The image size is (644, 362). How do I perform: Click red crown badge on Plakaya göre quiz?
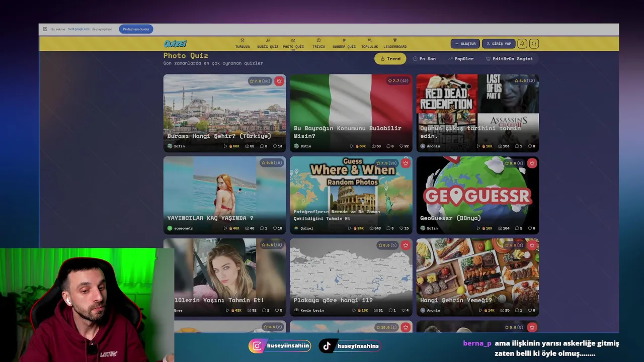406,245
